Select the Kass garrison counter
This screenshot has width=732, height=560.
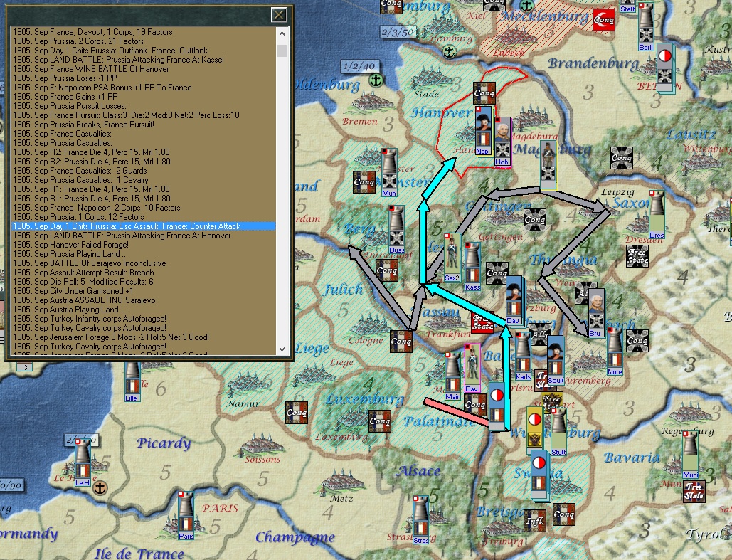click(x=472, y=266)
